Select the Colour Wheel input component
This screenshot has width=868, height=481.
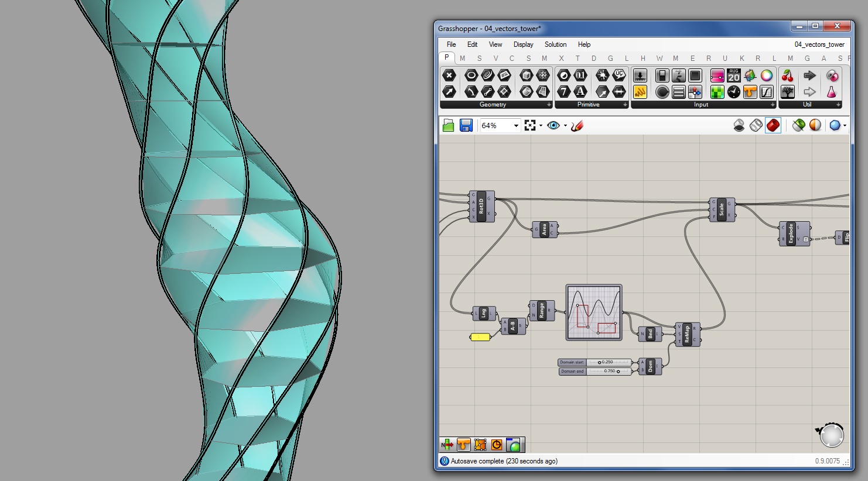point(767,75)
